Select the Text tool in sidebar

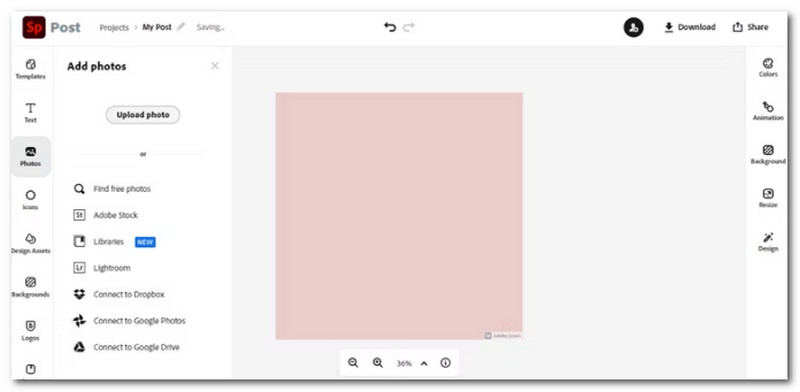[x=31, y=113]
